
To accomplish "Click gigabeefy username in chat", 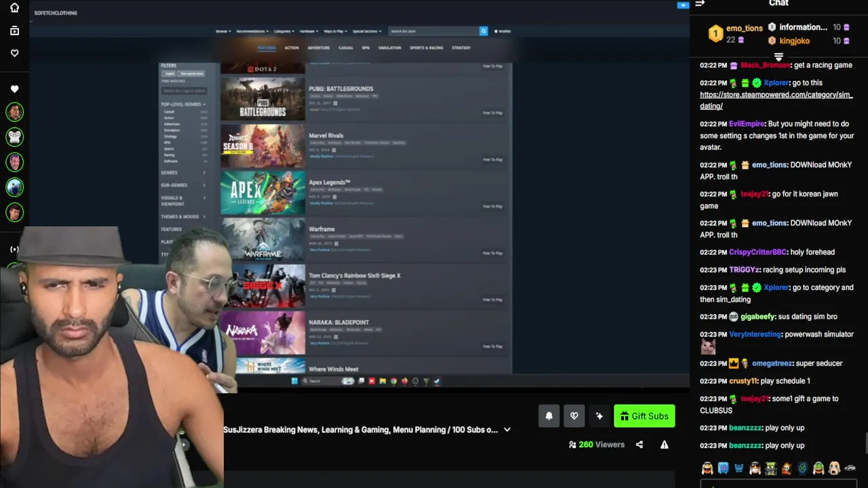I will pyautogui.click(x=757, y=317).
